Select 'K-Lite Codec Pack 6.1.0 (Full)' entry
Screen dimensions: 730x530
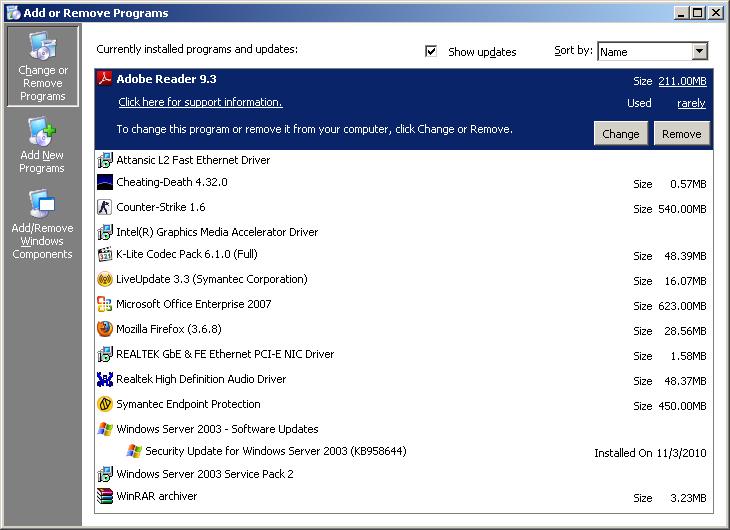[404, 254]
